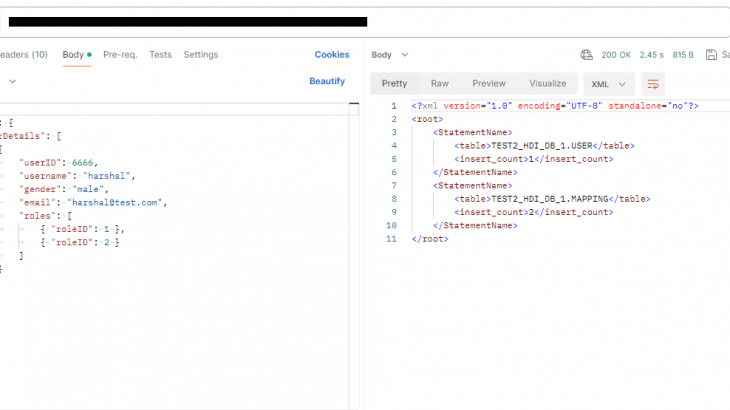This screenshot has height=410, width=730.
Task: Show the Preview response view
Action: [489, 84]
